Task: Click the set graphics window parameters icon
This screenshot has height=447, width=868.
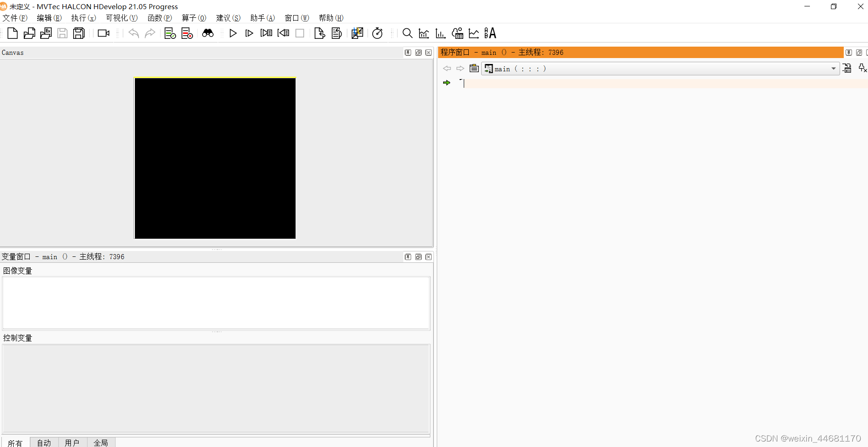Action: (357, 33)
